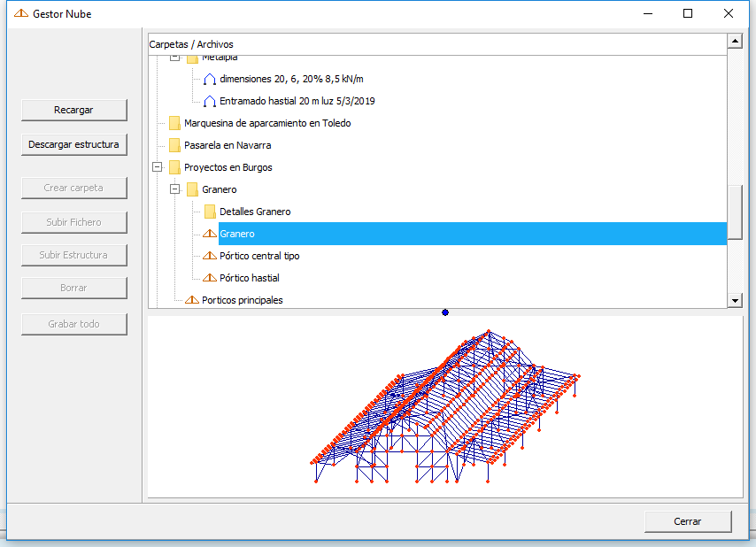Click Descargar estructura button
Screen dimensions: 756x547
tap(73, 144)
